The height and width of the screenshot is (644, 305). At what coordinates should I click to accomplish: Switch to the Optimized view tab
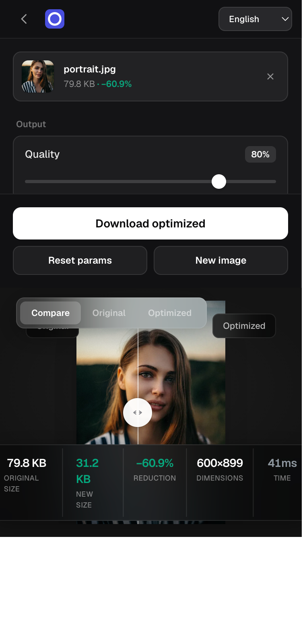coord(170,313)
